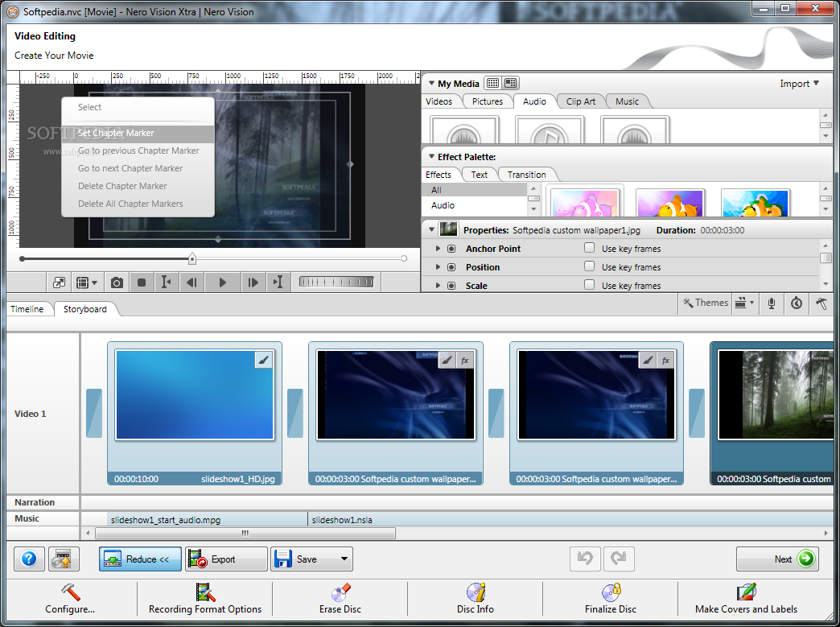Screen dimensions: 840x627
Task: Click the edit pencil on slideshow1_HD.jpg clip
Action: click(264, 360)
